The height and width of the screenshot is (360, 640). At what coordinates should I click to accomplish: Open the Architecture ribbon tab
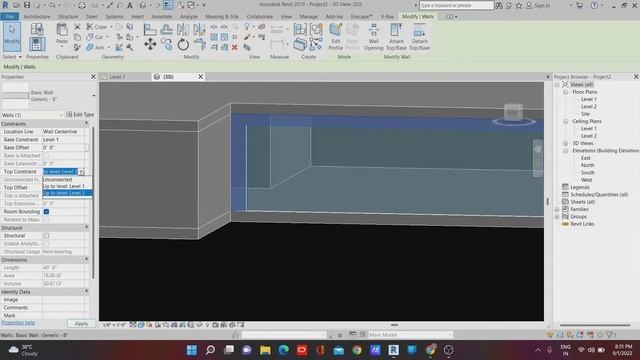[x=37, y=17]
